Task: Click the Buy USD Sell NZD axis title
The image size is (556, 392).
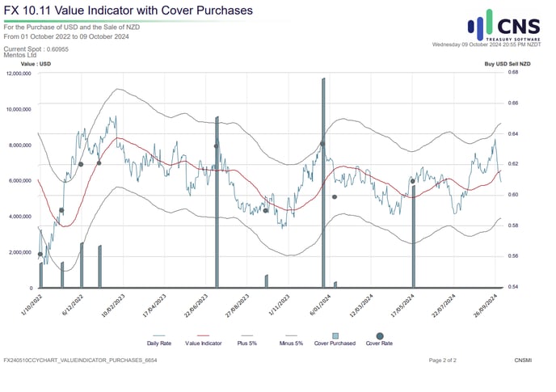Action: [x=507, y=63]
